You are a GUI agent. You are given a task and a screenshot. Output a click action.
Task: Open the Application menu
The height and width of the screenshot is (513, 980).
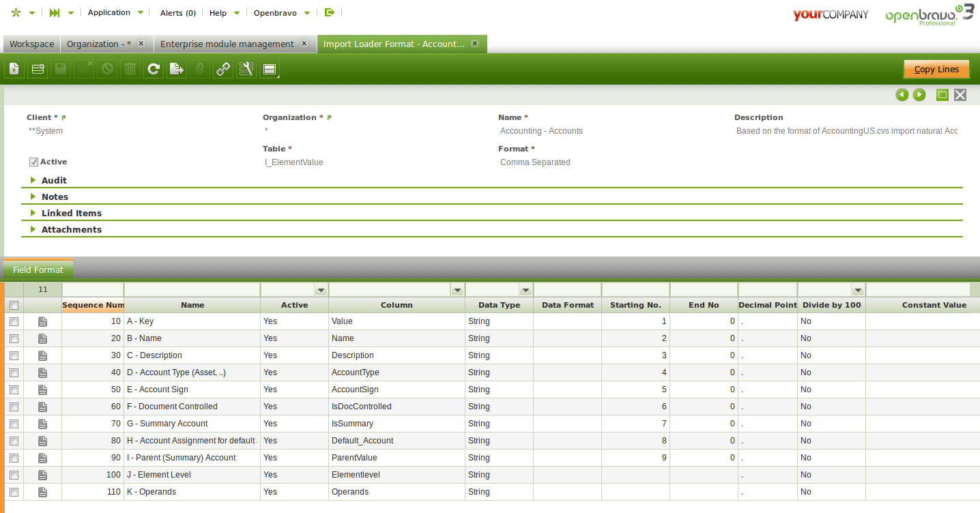pyautogui.click(x=115, y=12)
